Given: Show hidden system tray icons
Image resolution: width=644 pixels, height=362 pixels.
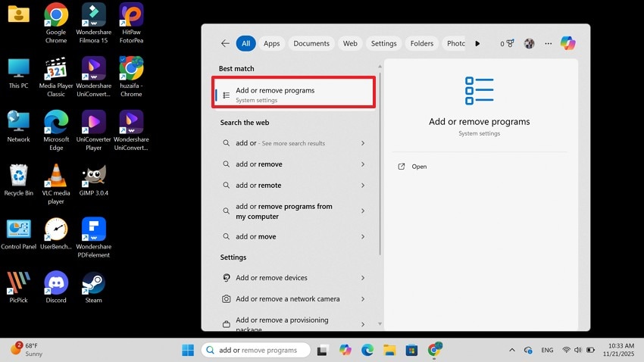Looking at the screenshot, I should coord(511,350).
